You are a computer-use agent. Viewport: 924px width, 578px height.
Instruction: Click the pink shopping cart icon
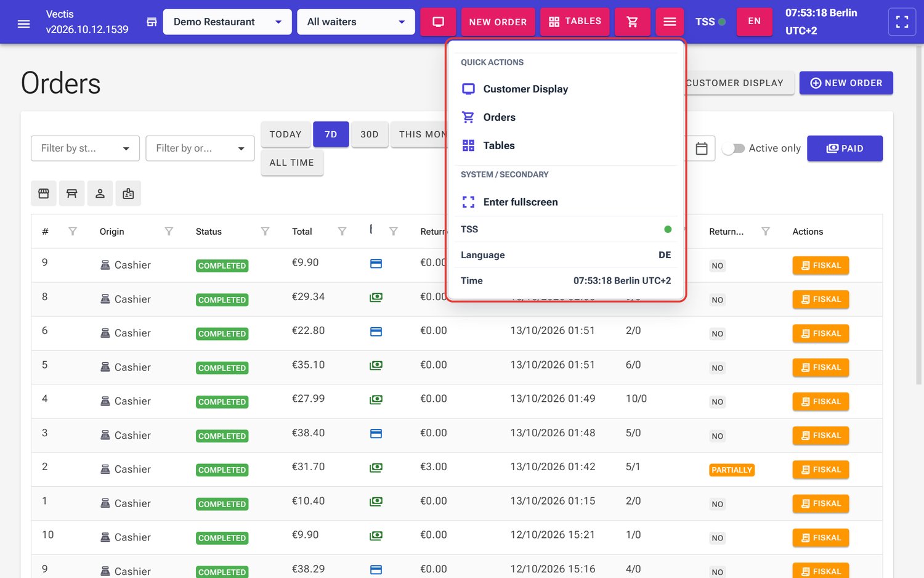[x=632, y=22]
